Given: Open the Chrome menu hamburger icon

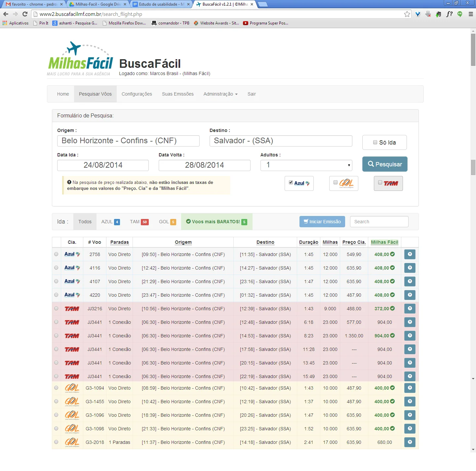Looking at the screenshot, I should [471, 14].
